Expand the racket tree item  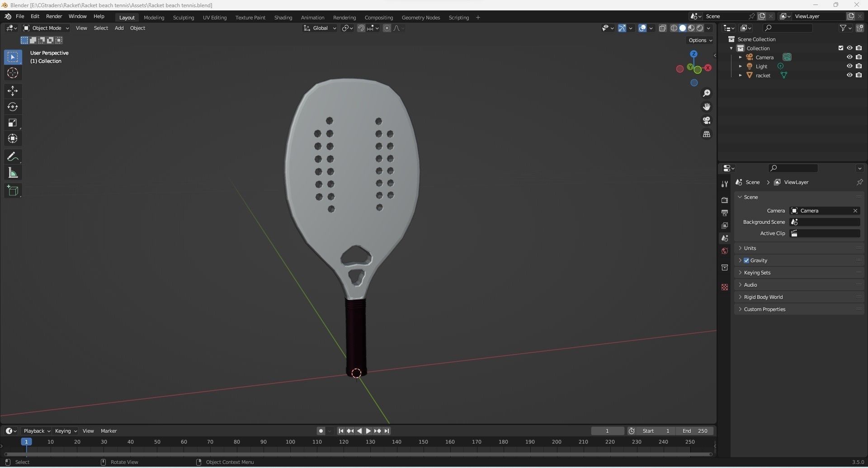pos(740,76)
